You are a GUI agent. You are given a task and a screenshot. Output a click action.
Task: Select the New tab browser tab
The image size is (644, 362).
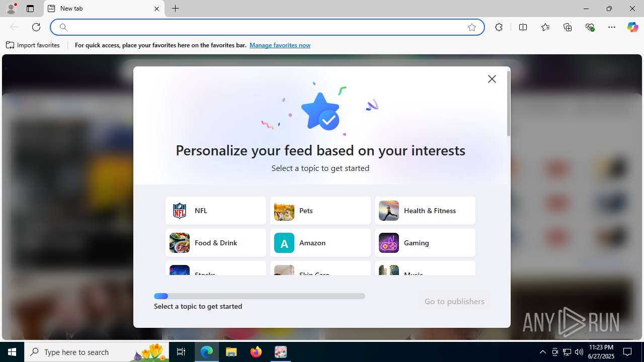(x=104, y=9)
